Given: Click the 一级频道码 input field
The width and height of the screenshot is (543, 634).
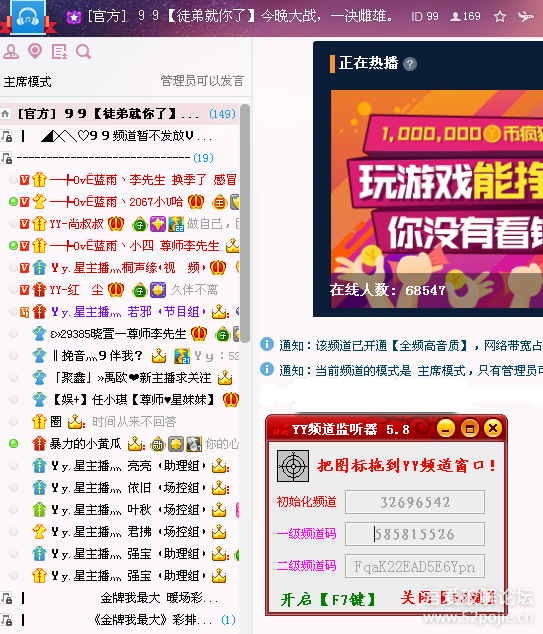Looking at the screenshot, I should [x=415, y=534].
